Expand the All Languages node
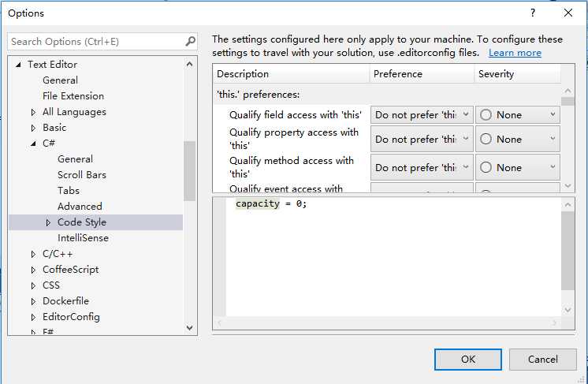This screenshot has width=588, height=384. (x=33, y=112)
